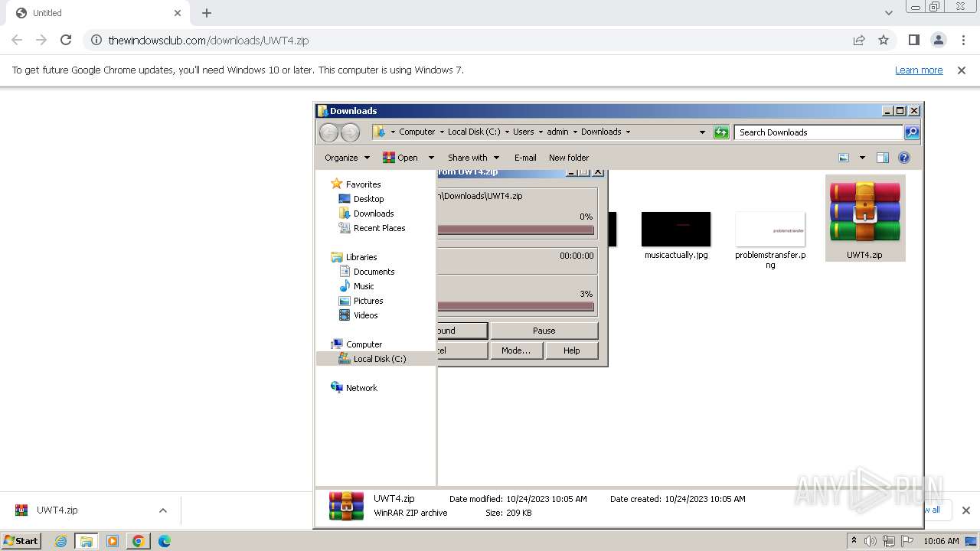Launch Internet Explorer from the taskbar
The width and height of the screenshot is (980, 551).
point(60,541)
